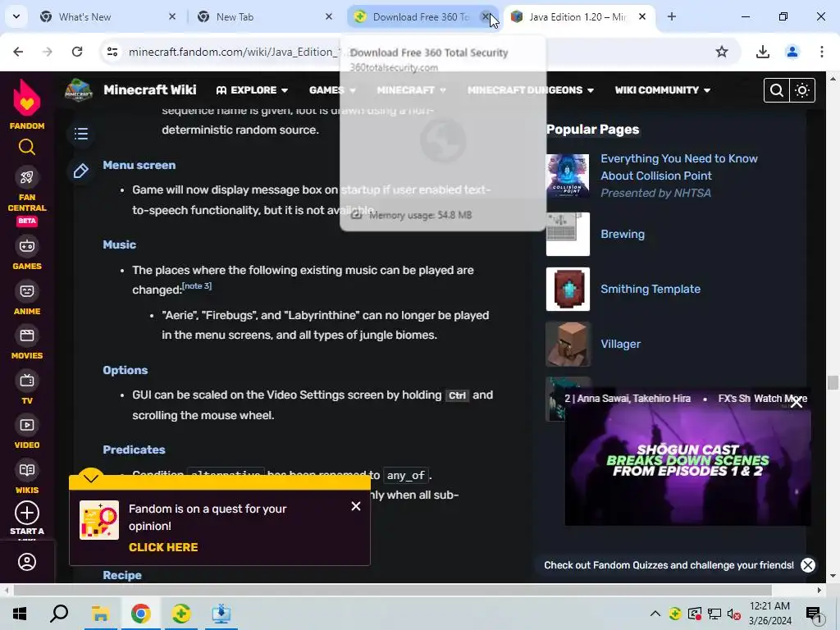Open Chrome three-dot menu
This screenshot has width=840, height=630.
tap(821, 52)
